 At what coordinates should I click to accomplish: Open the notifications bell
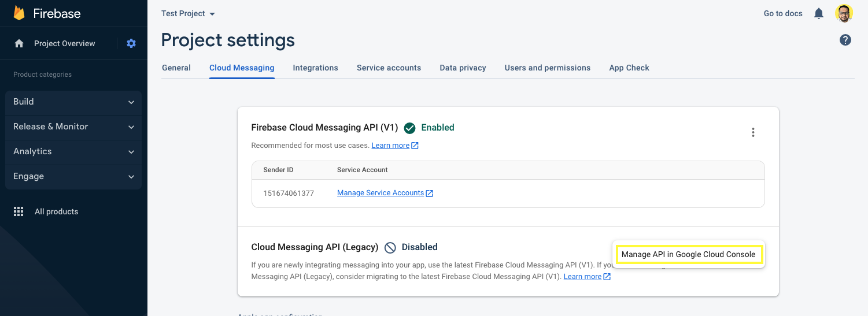819,13
